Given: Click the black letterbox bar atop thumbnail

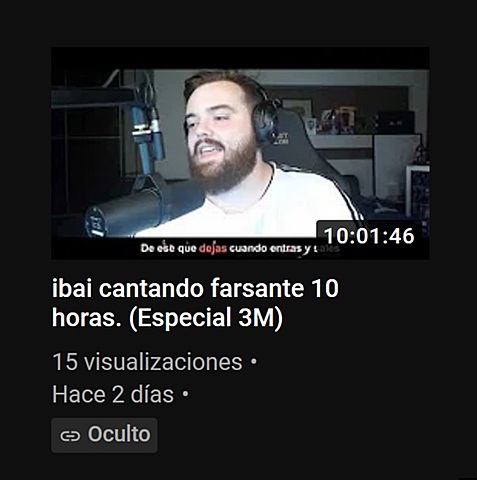Looking at the screenshot, I should [x=240, y=58].
